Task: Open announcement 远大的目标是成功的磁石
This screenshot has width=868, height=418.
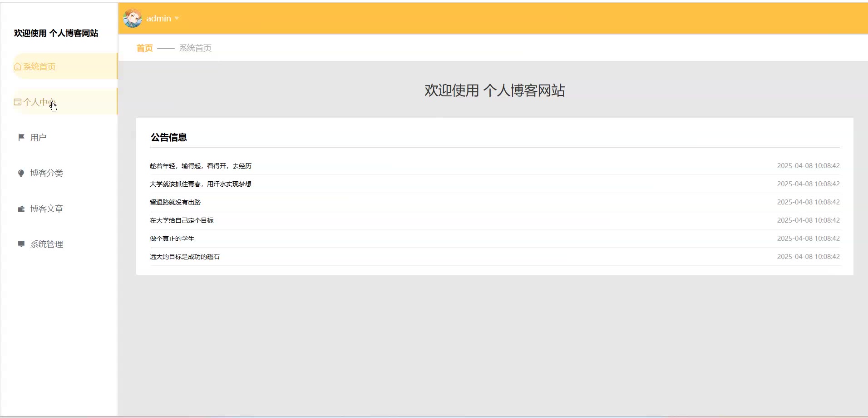Action: (185, 257)
